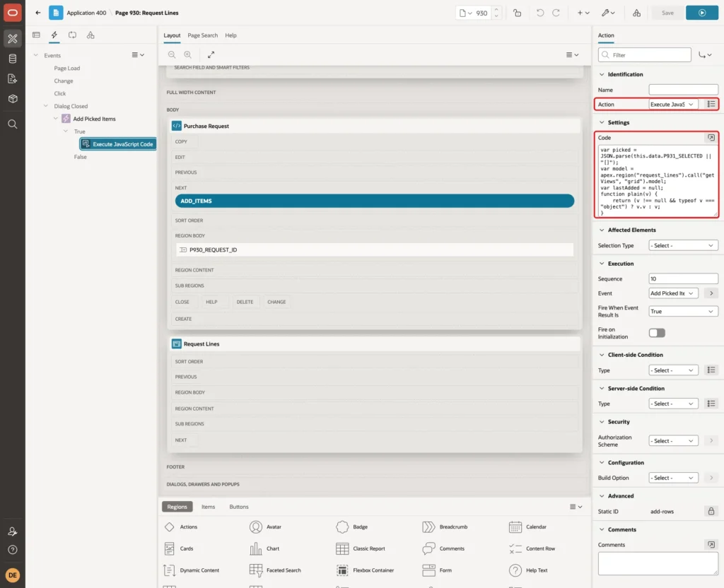Run the page with the play button
The height and width of the screenshot is (588, 724).
(x=702, y=13)
